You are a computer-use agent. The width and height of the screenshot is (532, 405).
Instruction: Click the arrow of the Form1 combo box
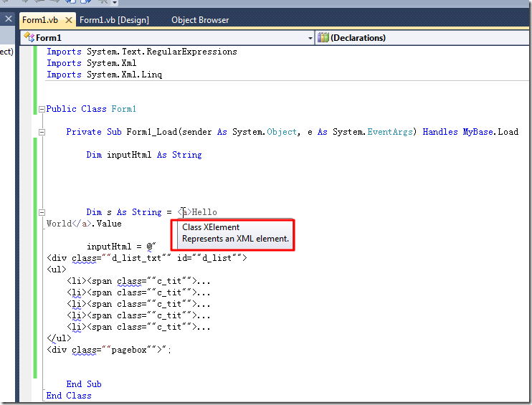[310, 38]
